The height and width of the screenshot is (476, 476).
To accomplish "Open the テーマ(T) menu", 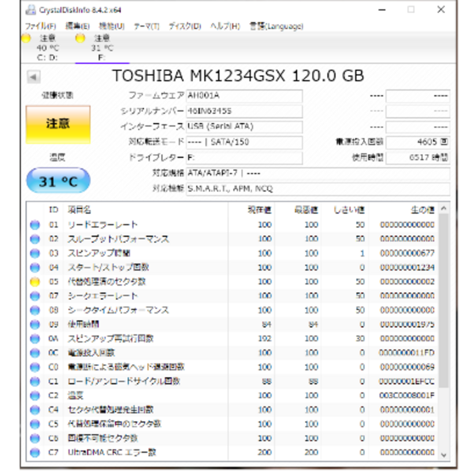I will tap(147, 26).
